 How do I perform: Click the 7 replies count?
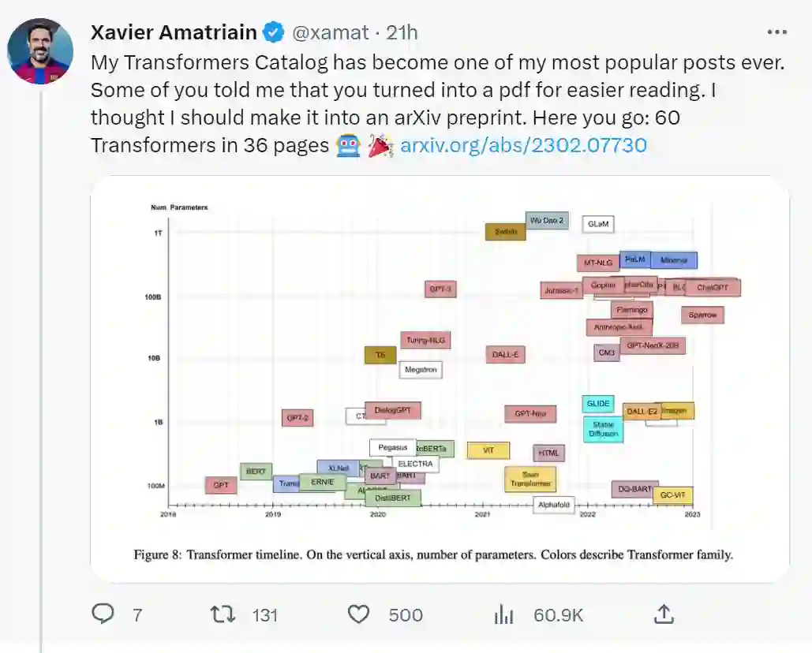pos(137,615)
